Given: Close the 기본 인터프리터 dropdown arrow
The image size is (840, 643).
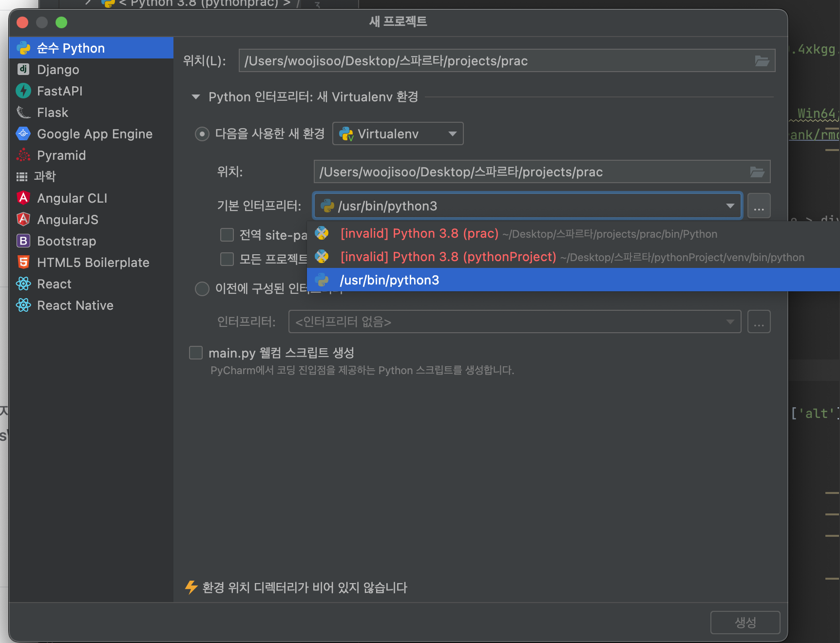Looking at the screenshot, I should tap(730, 206).
